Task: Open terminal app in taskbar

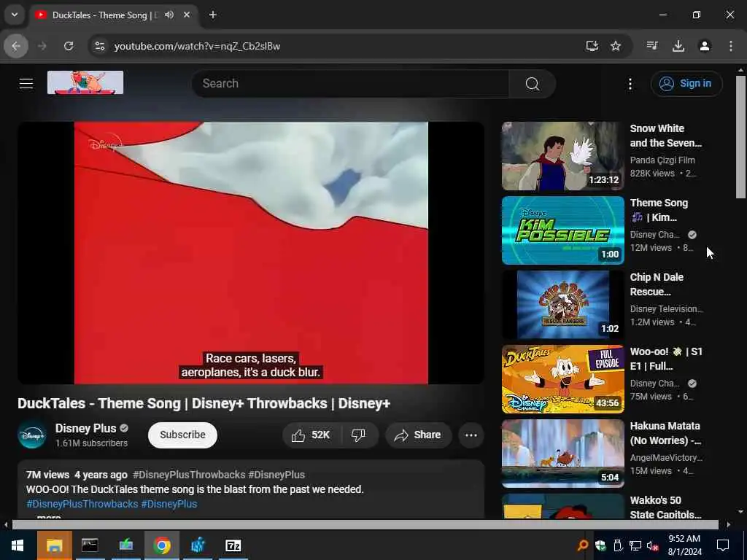Action: (x=90, y=545)
